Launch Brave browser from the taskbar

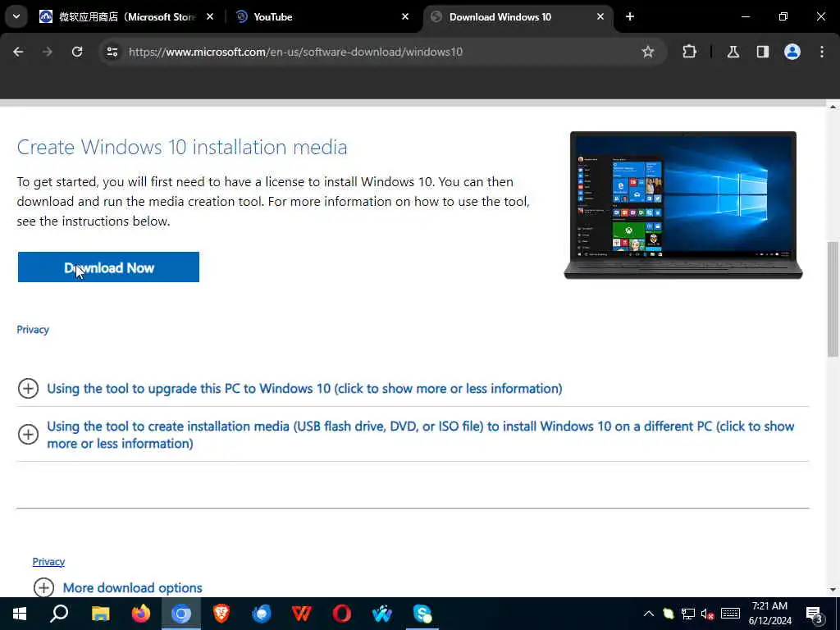(x=221, y=614)
